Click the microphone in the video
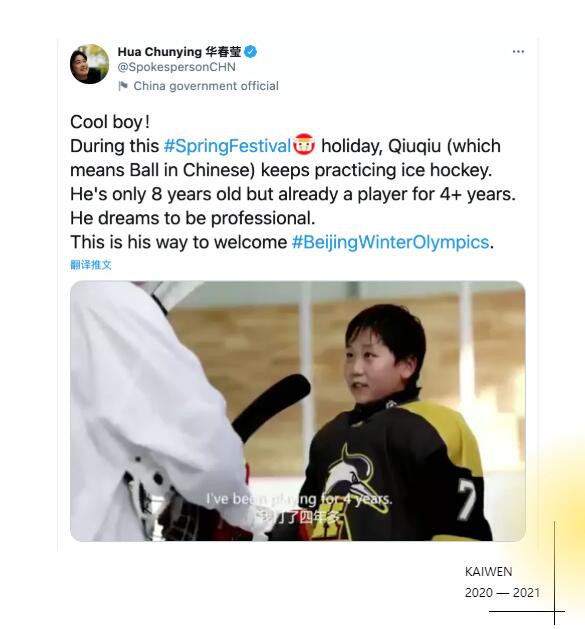This screenshot has width=585, height=629. 272,405
